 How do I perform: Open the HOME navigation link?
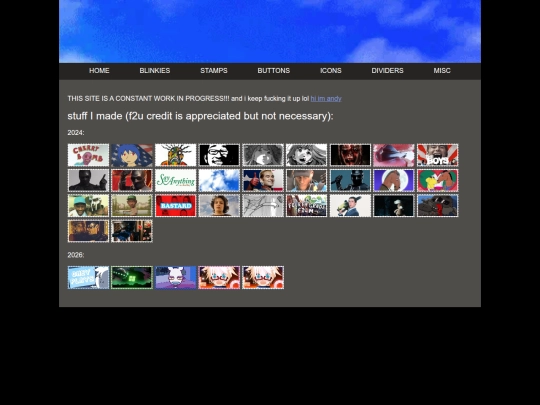click(x=99, y=71)
